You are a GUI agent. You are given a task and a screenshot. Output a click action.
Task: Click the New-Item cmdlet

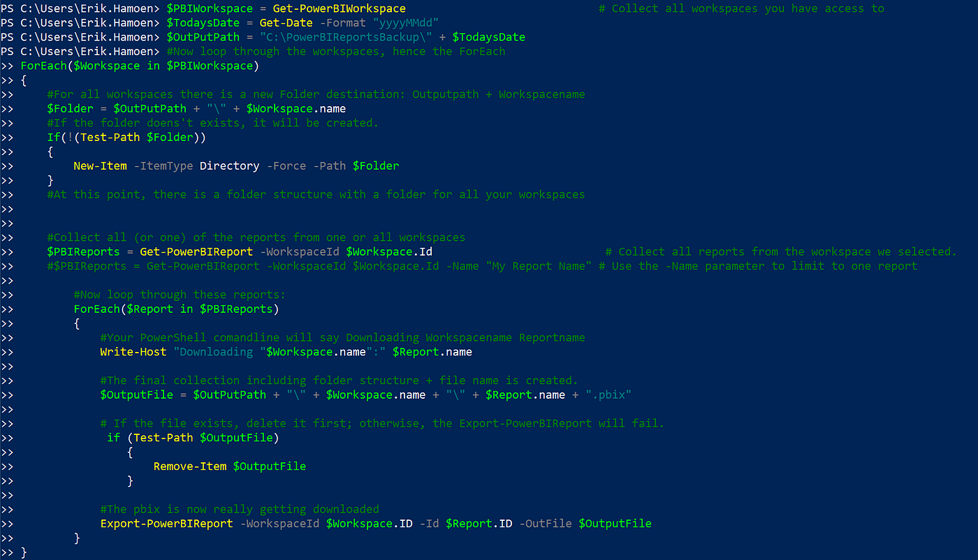point(100,165)
